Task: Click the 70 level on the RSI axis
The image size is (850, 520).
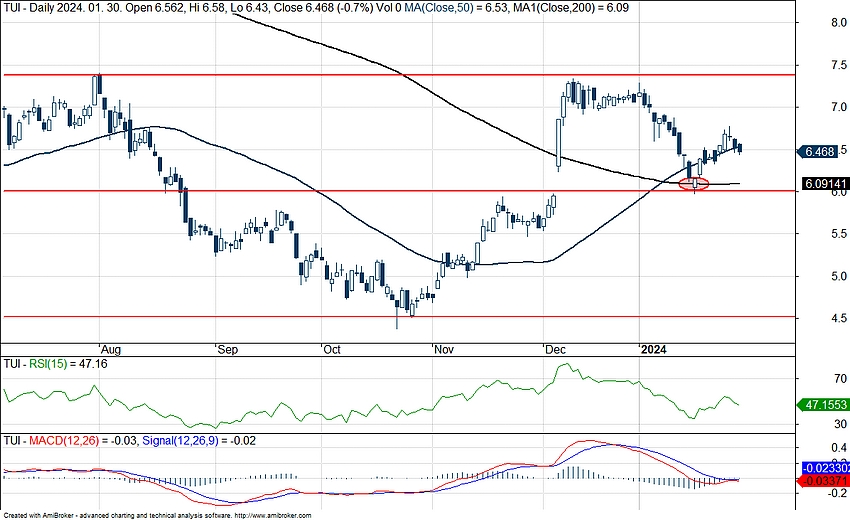Action: pos(841,379)
